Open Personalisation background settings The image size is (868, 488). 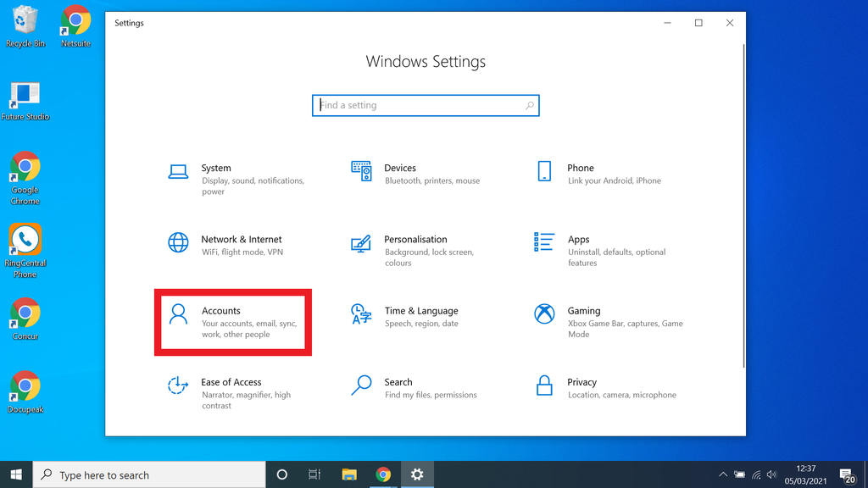click(x=417, y=246)
